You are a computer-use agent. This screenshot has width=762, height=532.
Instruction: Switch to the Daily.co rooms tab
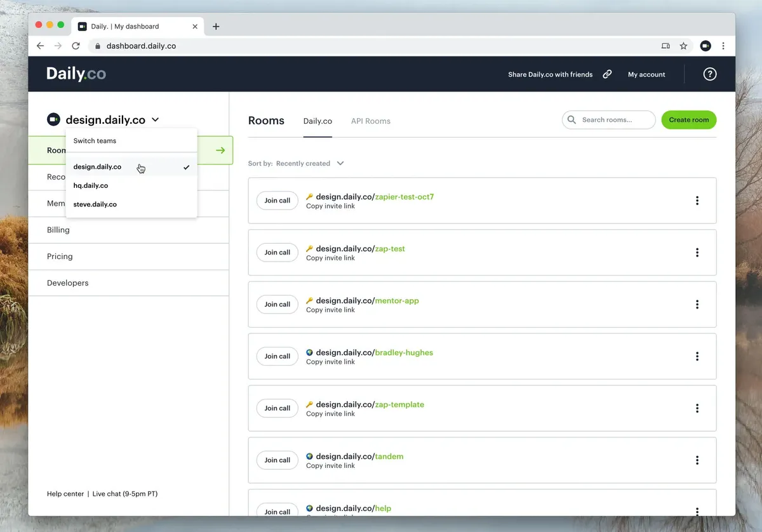pyautogui.click(x=317, y=121)
